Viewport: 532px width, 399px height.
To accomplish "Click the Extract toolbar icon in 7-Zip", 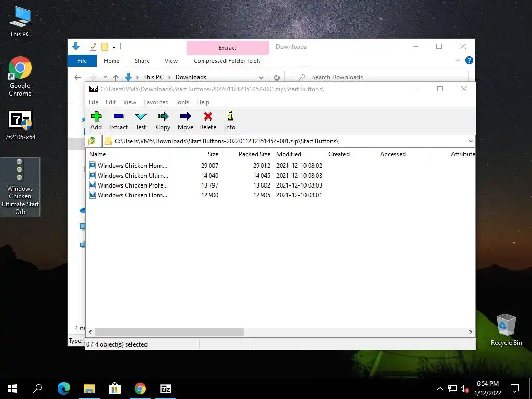I will click(118, 121).
